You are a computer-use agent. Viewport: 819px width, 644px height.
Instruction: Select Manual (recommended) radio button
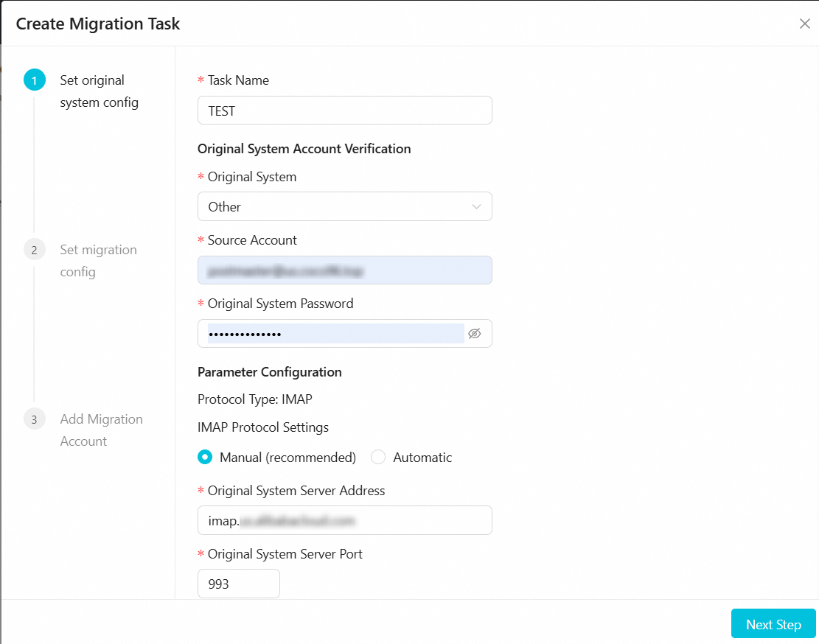click(205, 458)
